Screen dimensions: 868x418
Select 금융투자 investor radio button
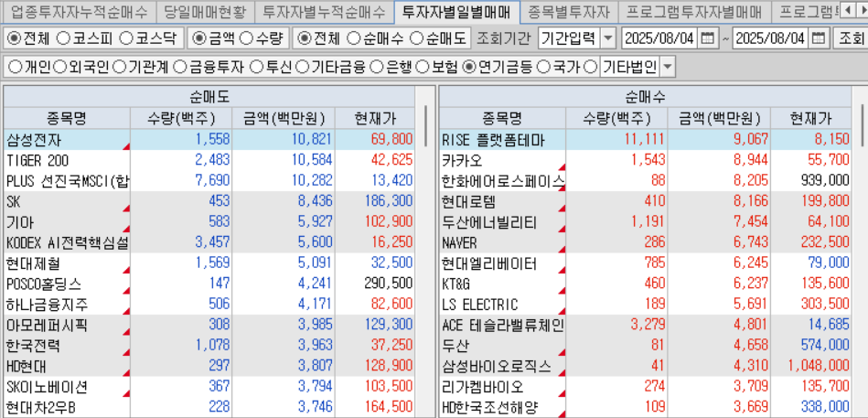point(179,68)
